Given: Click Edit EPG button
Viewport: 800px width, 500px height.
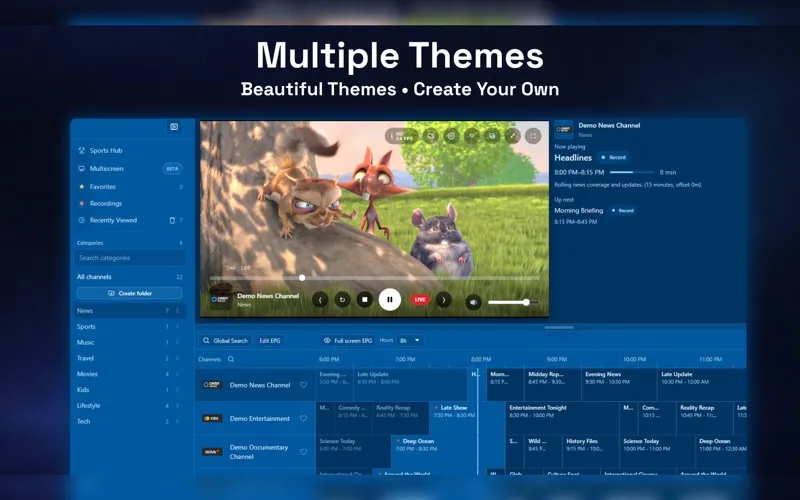Looking at the screenshot, I should click(270, 341).
